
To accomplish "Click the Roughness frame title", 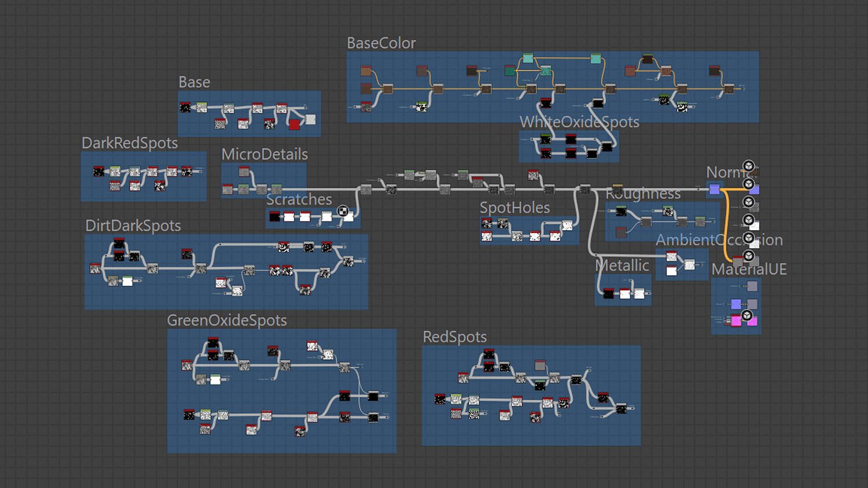I will point(643,194).
